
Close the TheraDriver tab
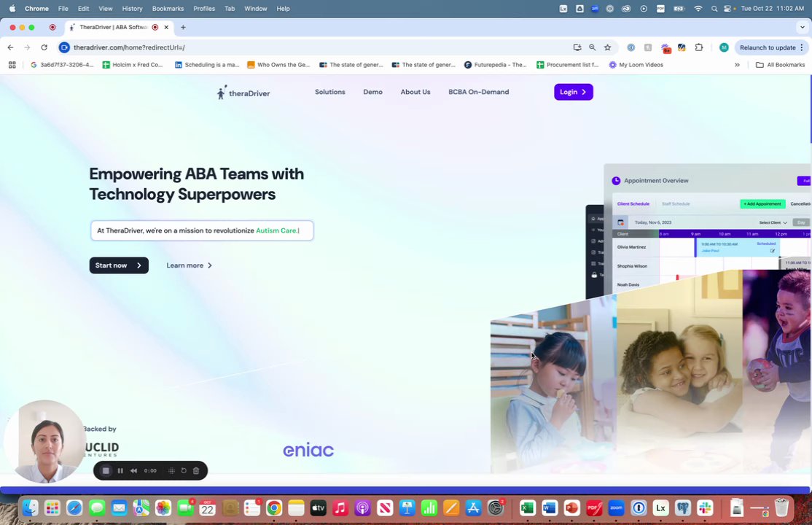(x=166, y=28)
